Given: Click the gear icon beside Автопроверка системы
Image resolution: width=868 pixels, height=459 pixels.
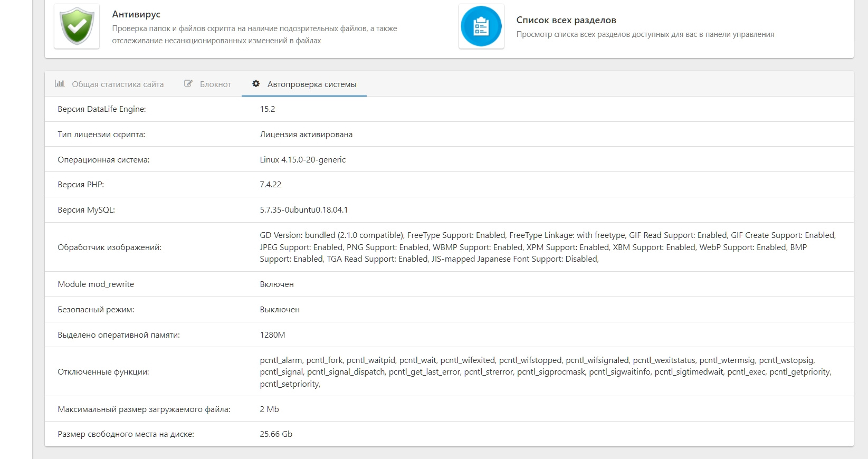Looking at the screenshot, I should (256, 84).
